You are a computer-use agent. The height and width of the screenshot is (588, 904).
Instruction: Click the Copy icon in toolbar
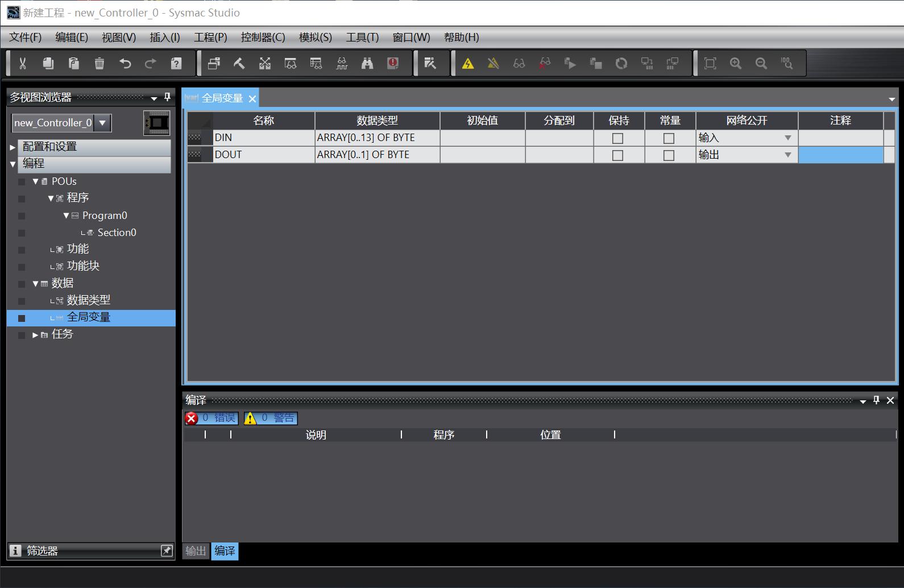(48, 63)
